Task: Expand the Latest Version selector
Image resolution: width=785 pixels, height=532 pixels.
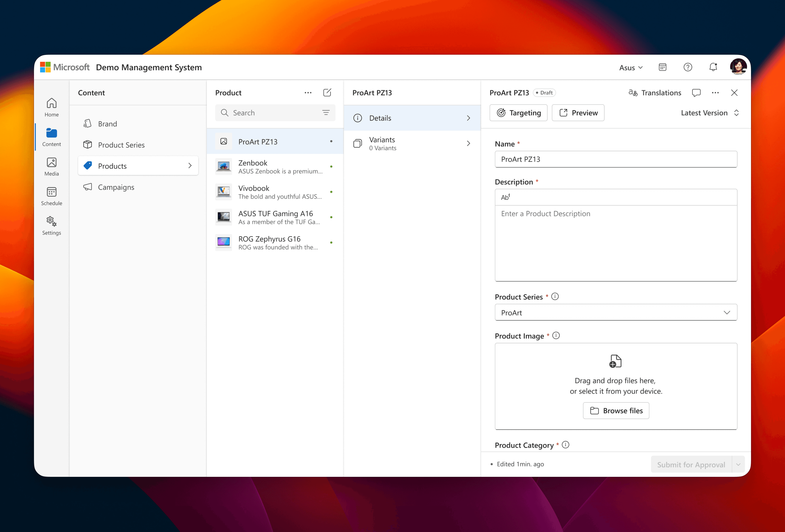Action: (x=710, y=113)
